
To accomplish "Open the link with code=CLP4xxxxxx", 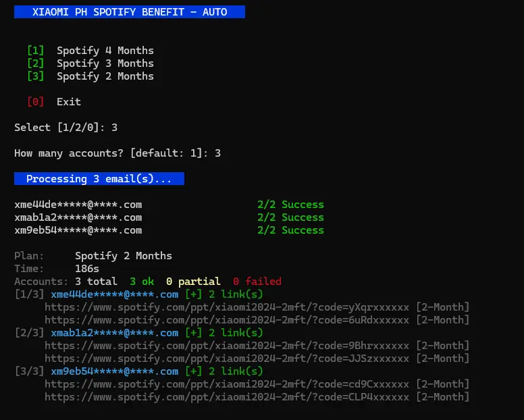I will (x=227, y=397).
